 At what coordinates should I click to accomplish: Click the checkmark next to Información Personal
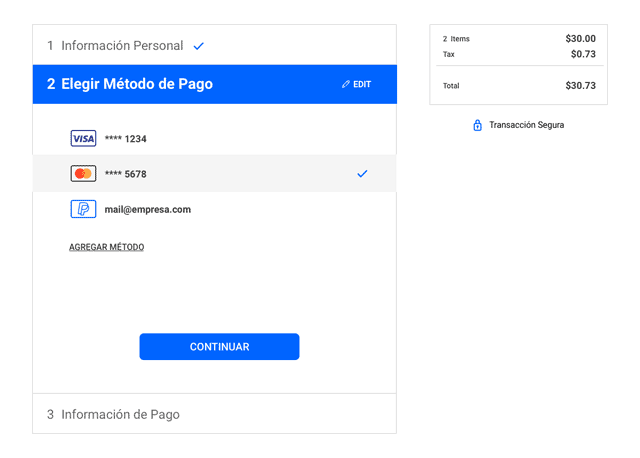(199, 46)
